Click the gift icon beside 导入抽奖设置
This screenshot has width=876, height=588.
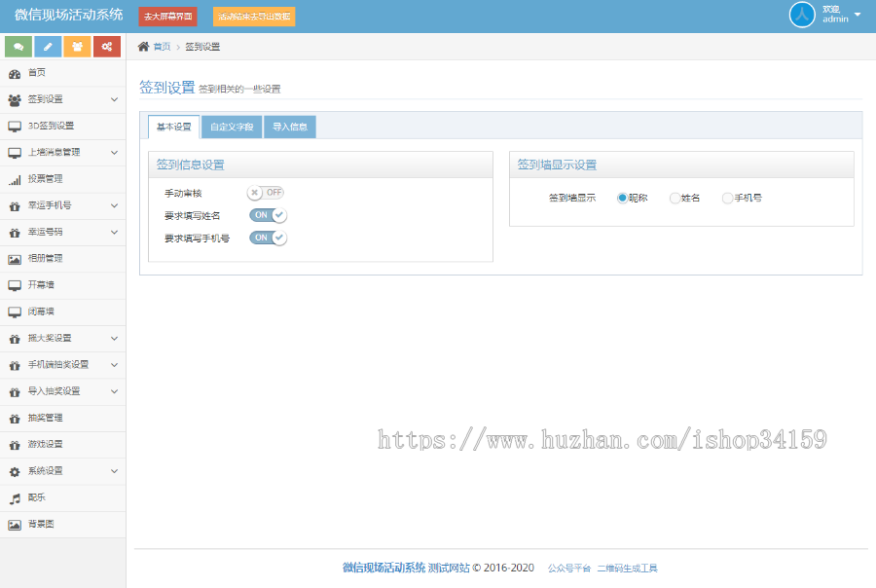coord(15,391)
